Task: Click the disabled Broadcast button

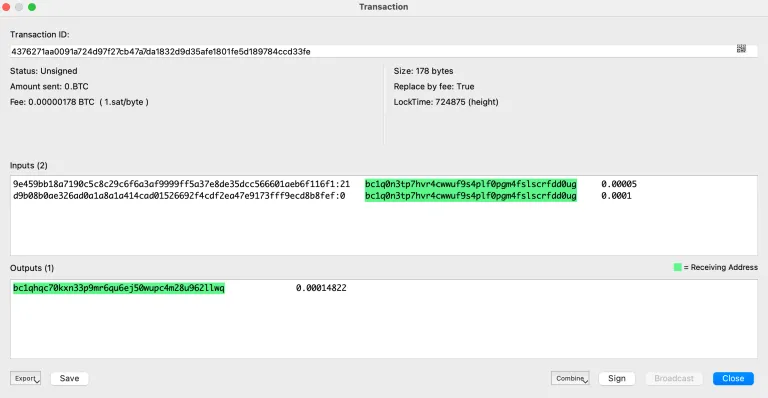Action: pos(673,378)
